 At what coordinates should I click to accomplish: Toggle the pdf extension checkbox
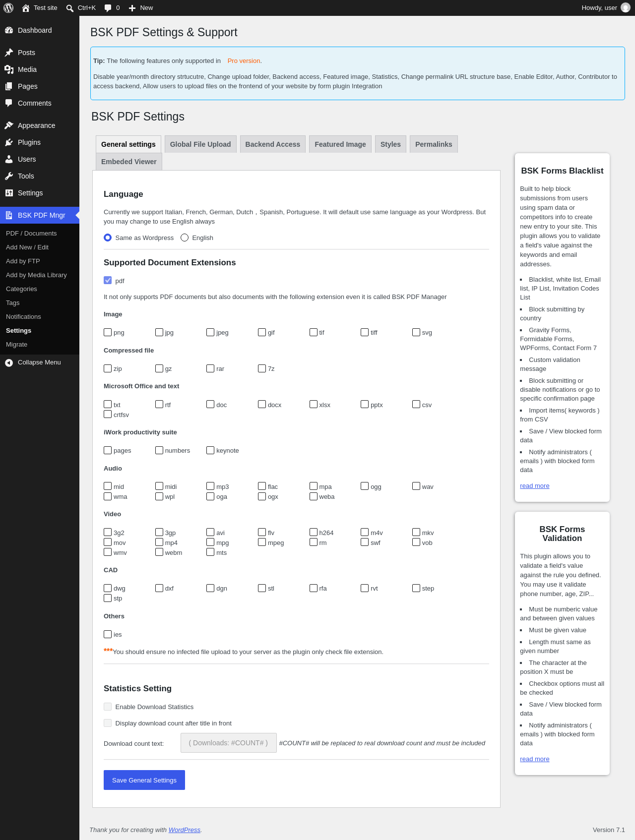click(x=108, y=280)
